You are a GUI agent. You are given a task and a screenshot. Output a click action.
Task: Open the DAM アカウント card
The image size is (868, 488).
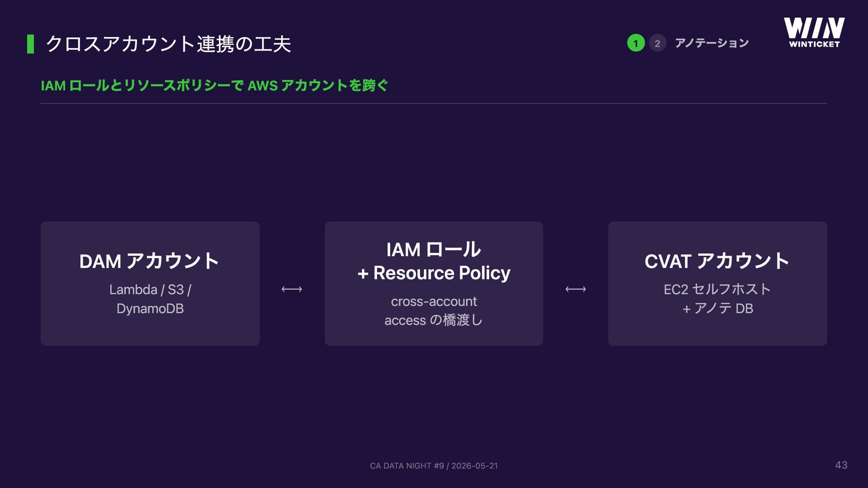[x=150, y=284]
